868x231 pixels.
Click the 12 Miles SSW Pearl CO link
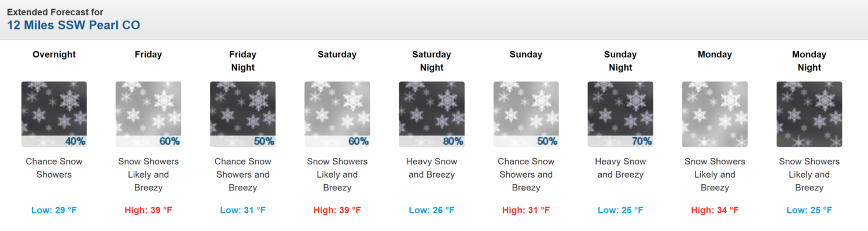coord(73,25)
